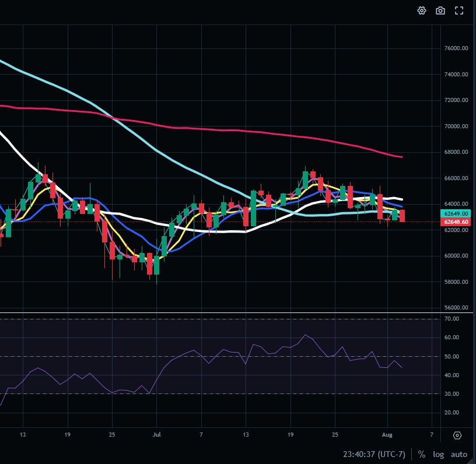Click the 68000.00 price axis label
The width and height of the screenshot is (476, 464).
[456, 152]
